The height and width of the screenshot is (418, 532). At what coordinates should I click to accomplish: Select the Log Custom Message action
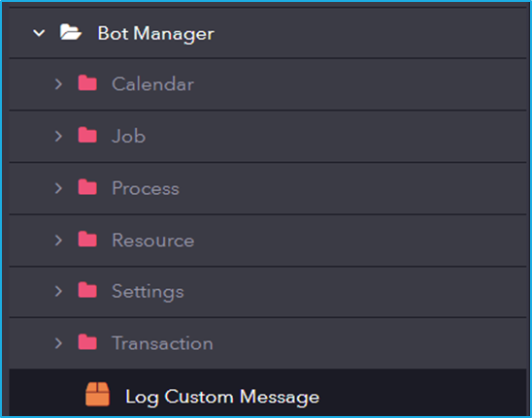[268, 393]
